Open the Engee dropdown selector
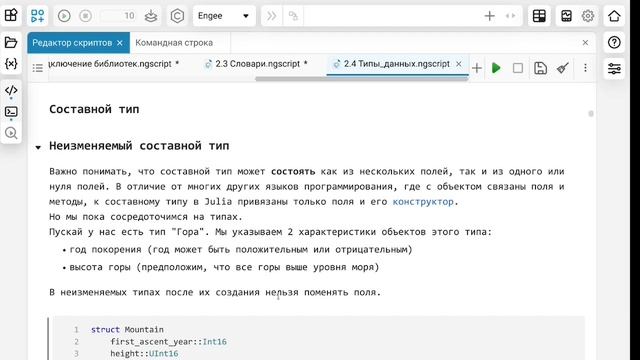Image resolution: width=640 pixels, height=360 pixels. [x=224, y=16]
